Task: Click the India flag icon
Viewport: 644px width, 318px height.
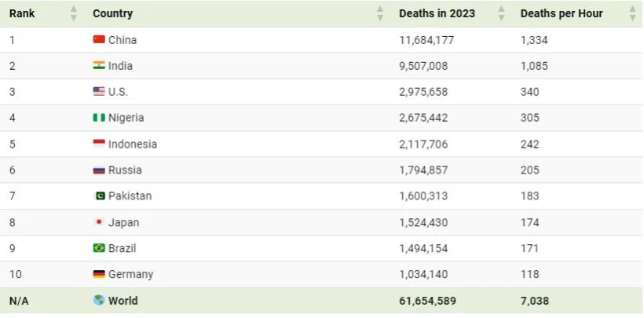Action: pos(99,65)
